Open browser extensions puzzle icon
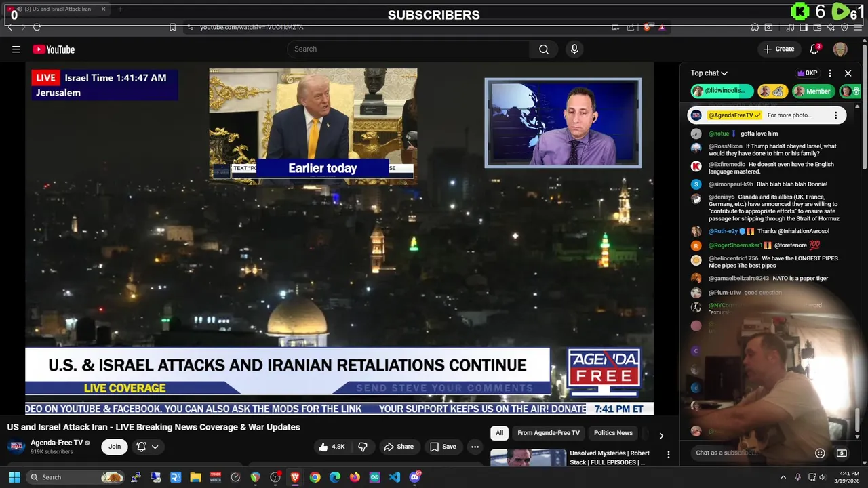Image resolution: width=868 pixels, height=488 pixels. [755, 27]
